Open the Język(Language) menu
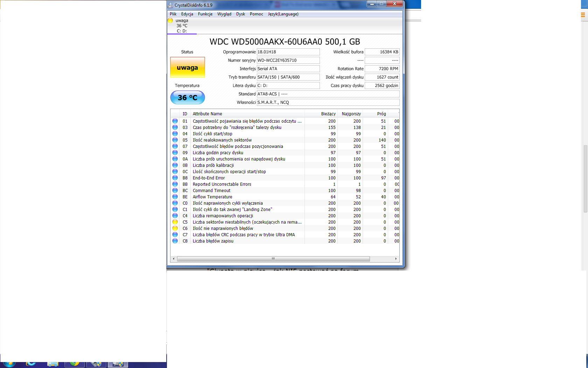The image size is (588, 368). click(x=283, y=14)
